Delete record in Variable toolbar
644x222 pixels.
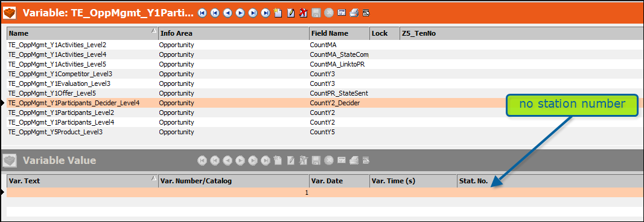(303, 13)
